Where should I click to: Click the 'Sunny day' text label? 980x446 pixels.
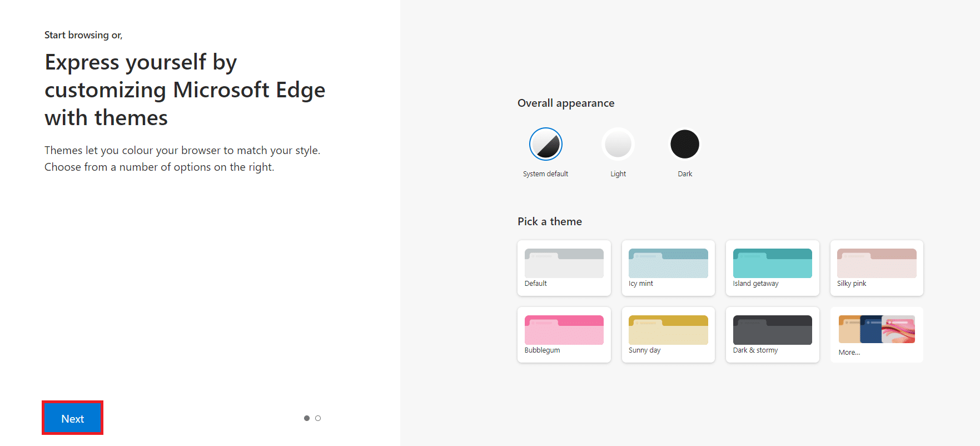(x=644, y=350)
